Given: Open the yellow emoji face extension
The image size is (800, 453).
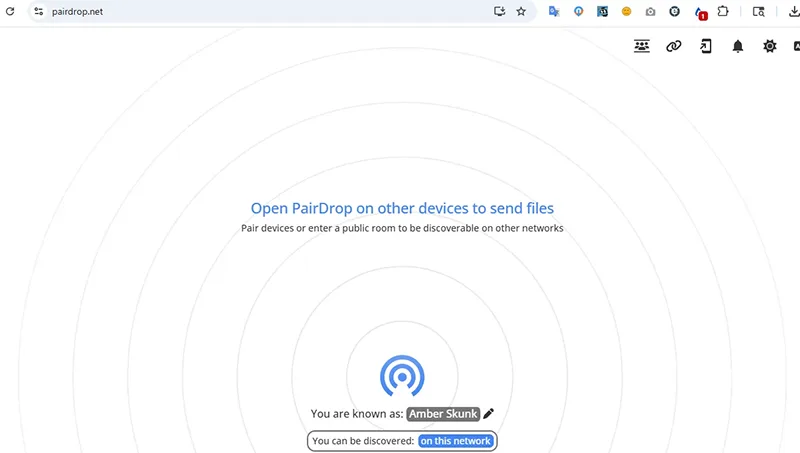Looking at the screenshot, I should [x=626, y=11].
